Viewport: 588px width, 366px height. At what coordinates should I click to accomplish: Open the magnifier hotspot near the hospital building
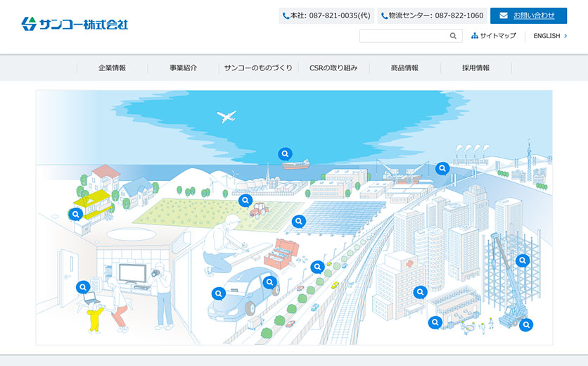[x=421, y=291]
